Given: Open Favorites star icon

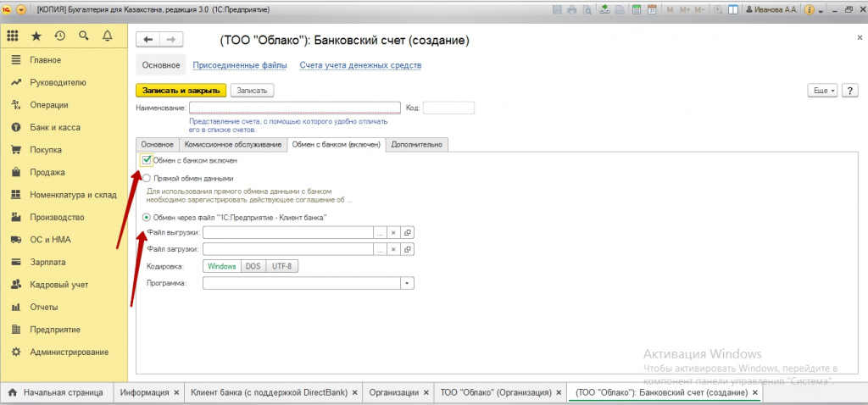Looking at the screenshot, I should tap(36, 36).
